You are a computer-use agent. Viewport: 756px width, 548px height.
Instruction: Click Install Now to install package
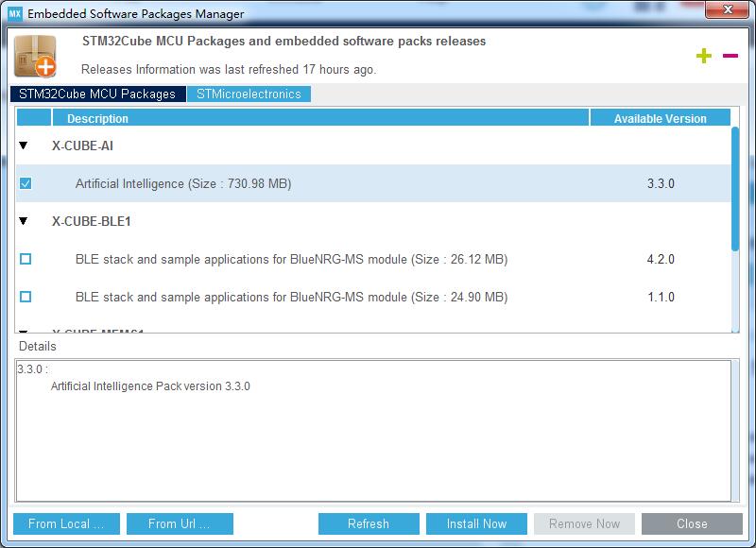click(476, 523)
